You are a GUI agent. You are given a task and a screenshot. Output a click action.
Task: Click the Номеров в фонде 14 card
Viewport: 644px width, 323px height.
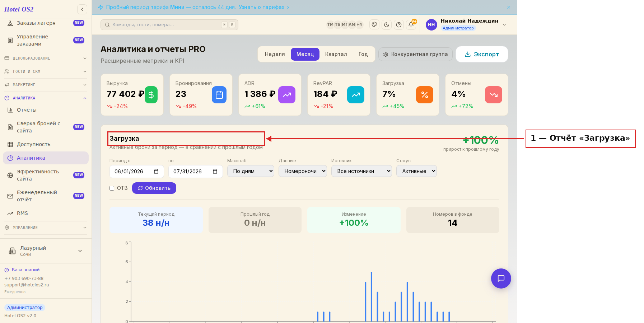point(453,220)
